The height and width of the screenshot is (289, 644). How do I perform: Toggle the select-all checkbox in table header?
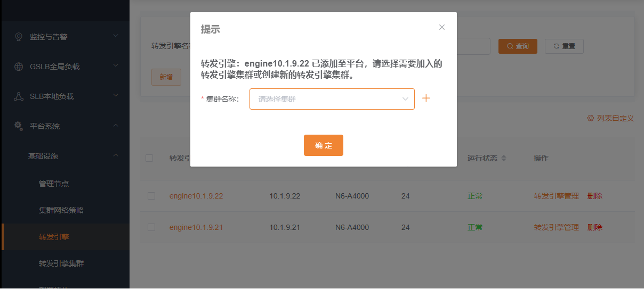(149, 158)
